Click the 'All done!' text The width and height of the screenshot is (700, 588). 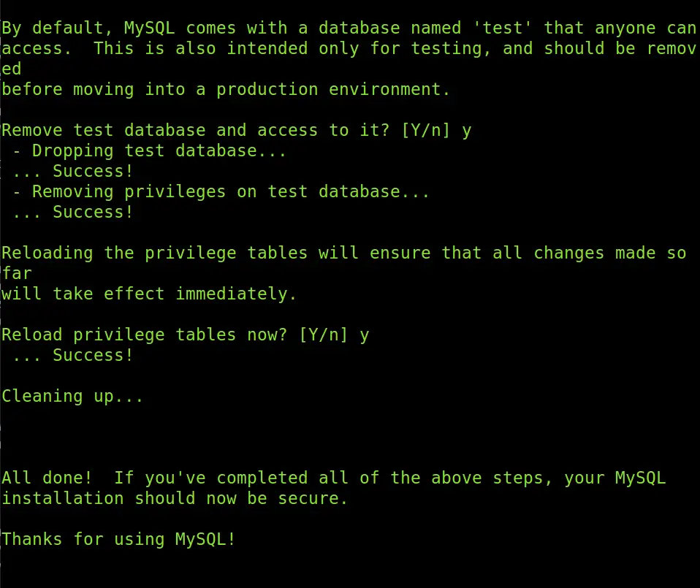(x=47, y=478)
